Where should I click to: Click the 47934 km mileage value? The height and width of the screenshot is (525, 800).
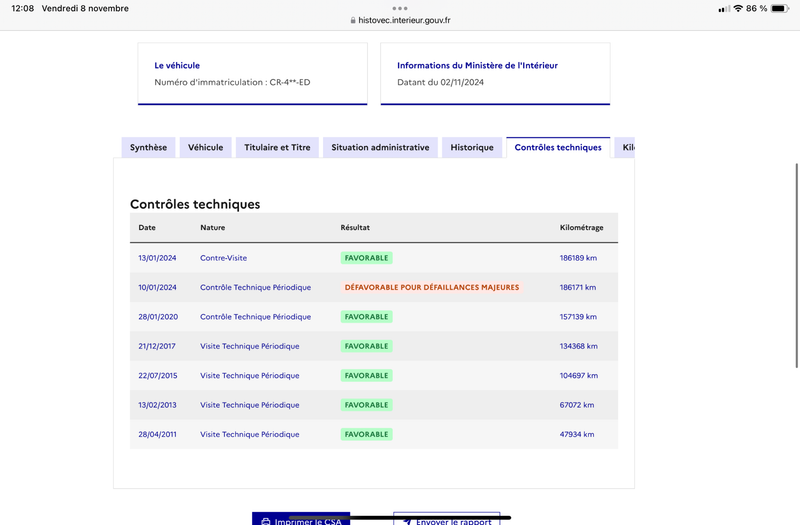577,434
